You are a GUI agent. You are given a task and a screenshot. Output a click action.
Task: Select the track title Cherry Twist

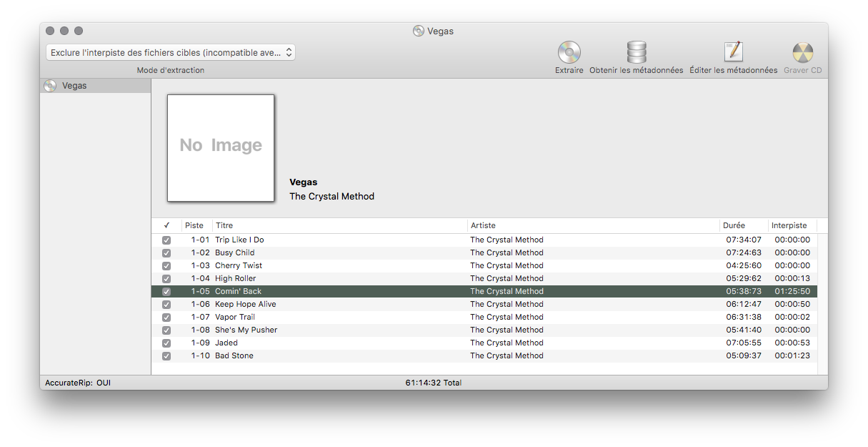(239, 266)
